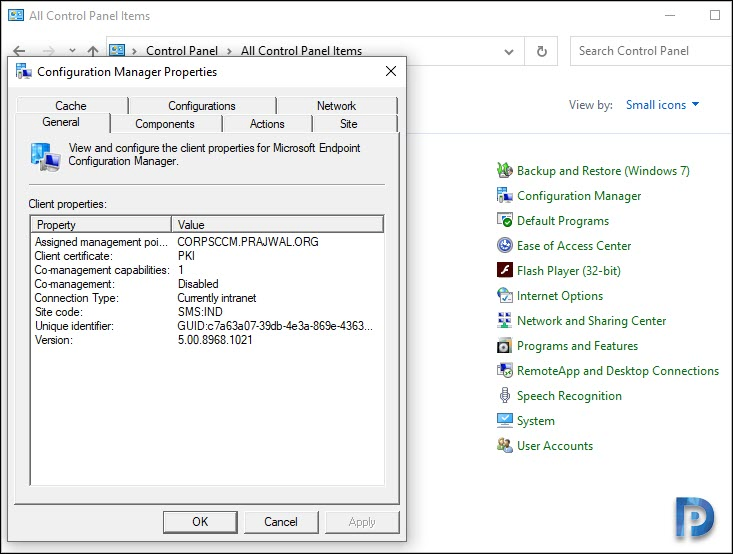Select the Assigned management point row
This screenshot has height=554, width=733.
click(207, 242)
